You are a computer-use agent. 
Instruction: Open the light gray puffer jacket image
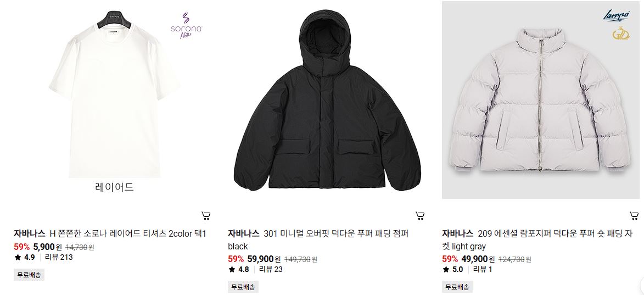click(540, 100)
